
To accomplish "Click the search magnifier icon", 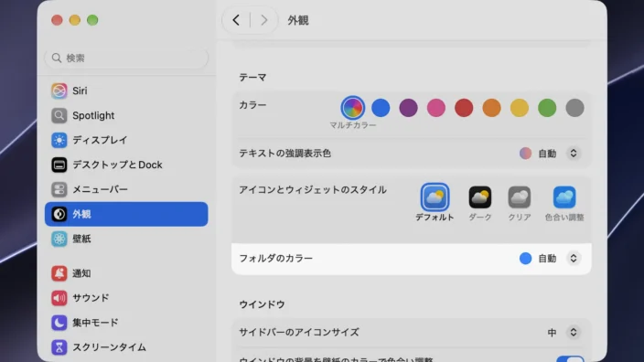I will pyautogui.click(x=57, y=58).
